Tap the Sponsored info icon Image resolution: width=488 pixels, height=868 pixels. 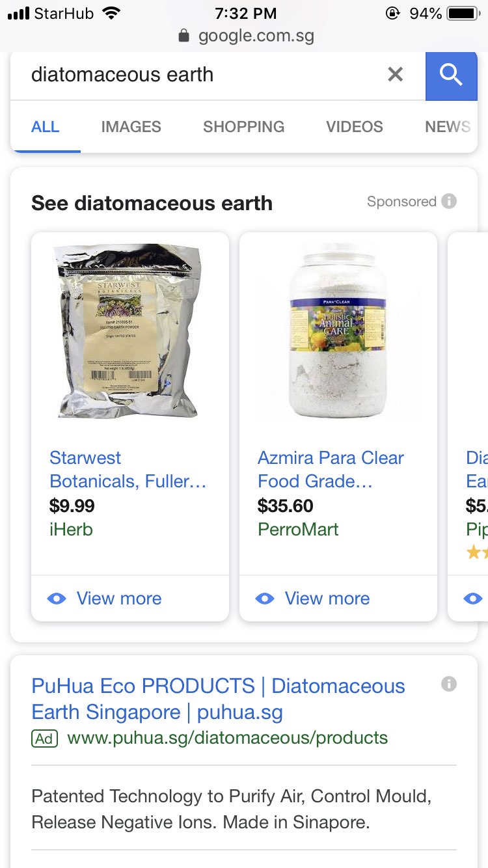449,201
